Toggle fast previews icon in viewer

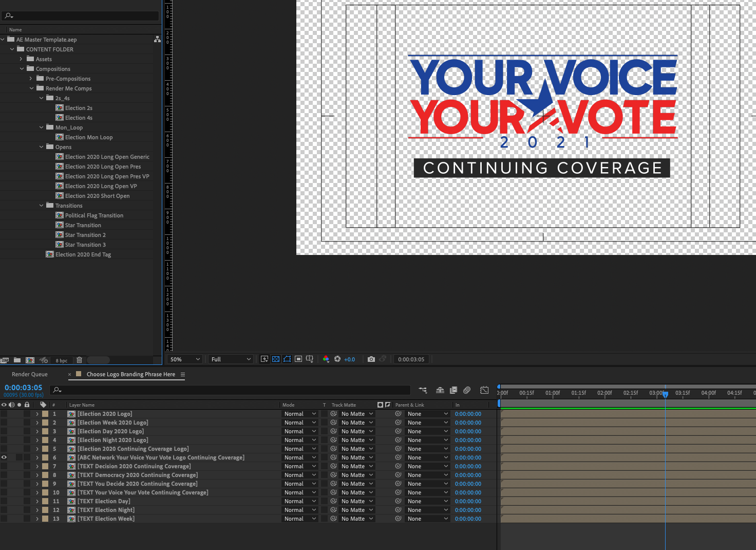264,359
